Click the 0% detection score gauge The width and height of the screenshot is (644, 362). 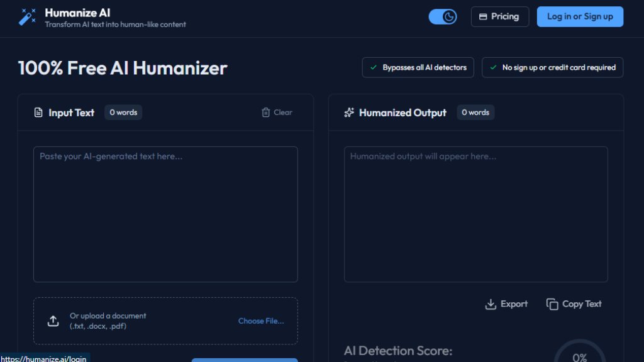(579, 351)
